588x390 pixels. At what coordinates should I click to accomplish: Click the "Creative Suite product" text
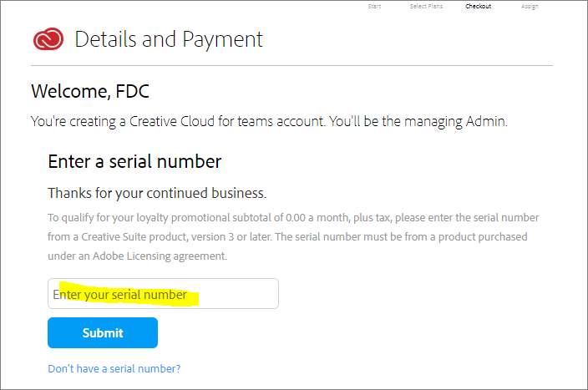pos(134,237)
